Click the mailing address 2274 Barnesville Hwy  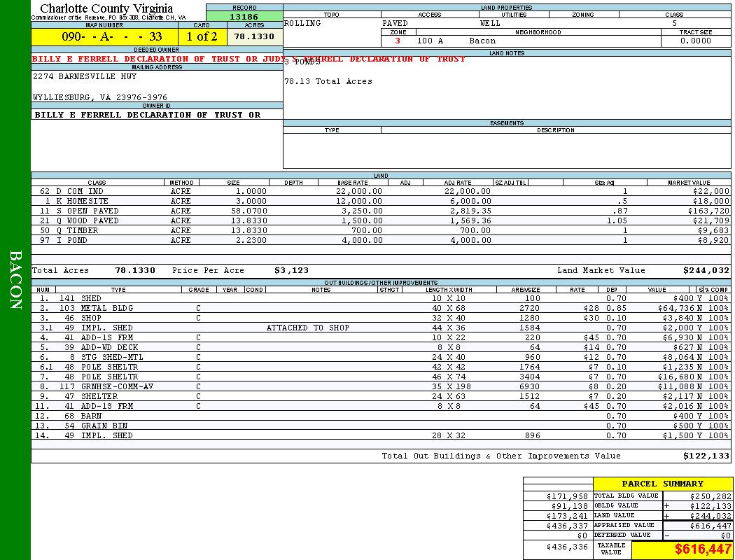pyautogui.click(x=85, y=77)
